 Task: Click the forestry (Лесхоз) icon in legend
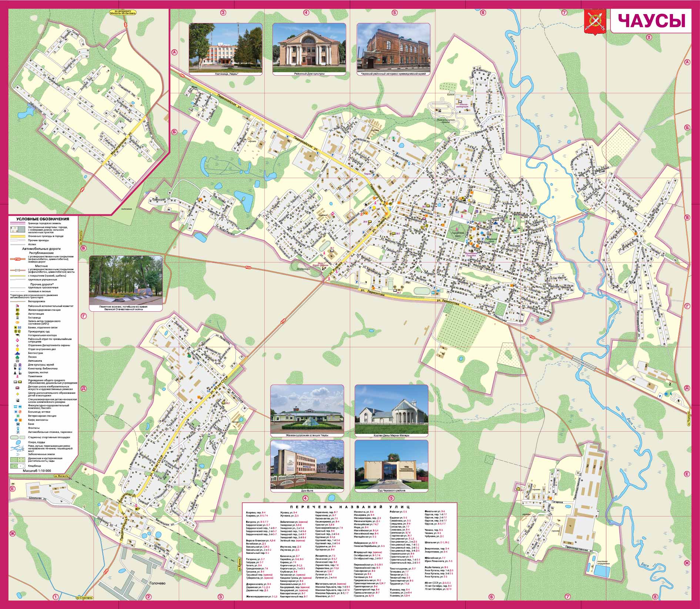click(17, 357)
